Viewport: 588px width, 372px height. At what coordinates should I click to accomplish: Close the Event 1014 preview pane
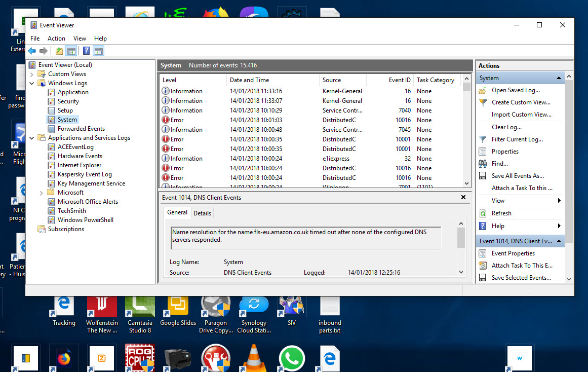pyautogui.click(x=463, y=197)
